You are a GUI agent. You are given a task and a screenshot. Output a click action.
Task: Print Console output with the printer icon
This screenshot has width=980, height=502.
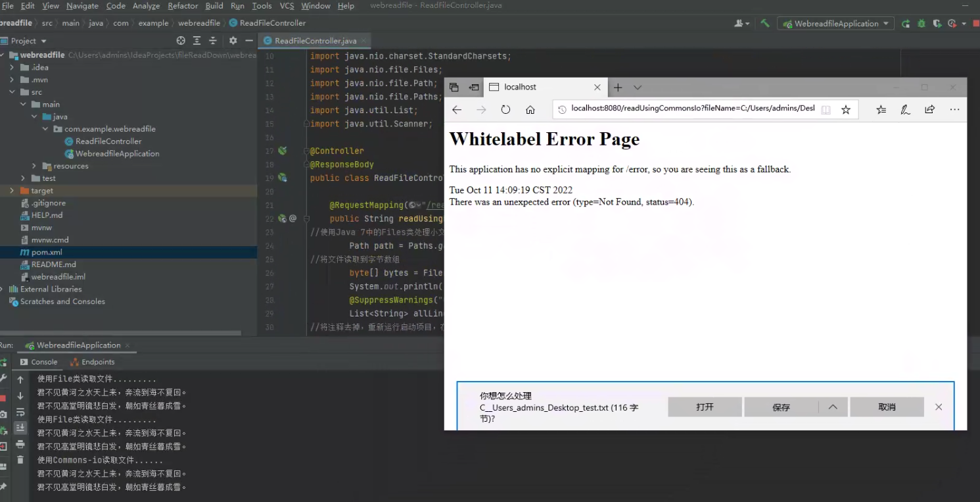pos(20,444)
